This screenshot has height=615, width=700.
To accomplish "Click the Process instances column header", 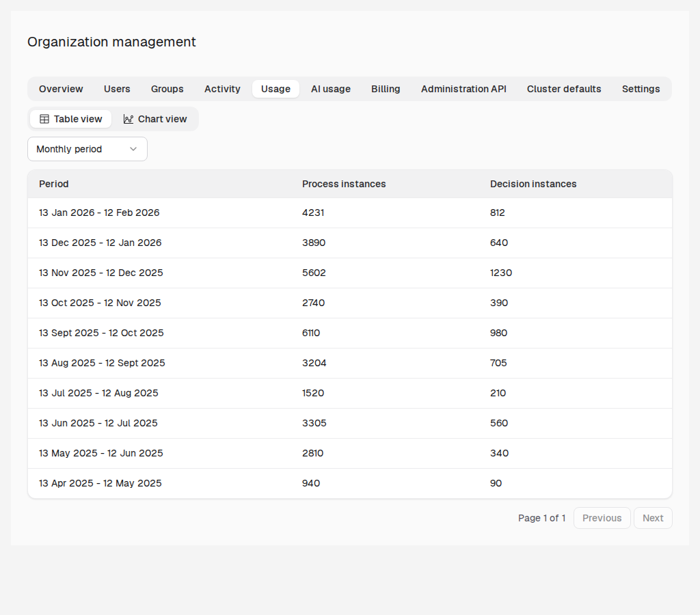I will coord(344,184).
